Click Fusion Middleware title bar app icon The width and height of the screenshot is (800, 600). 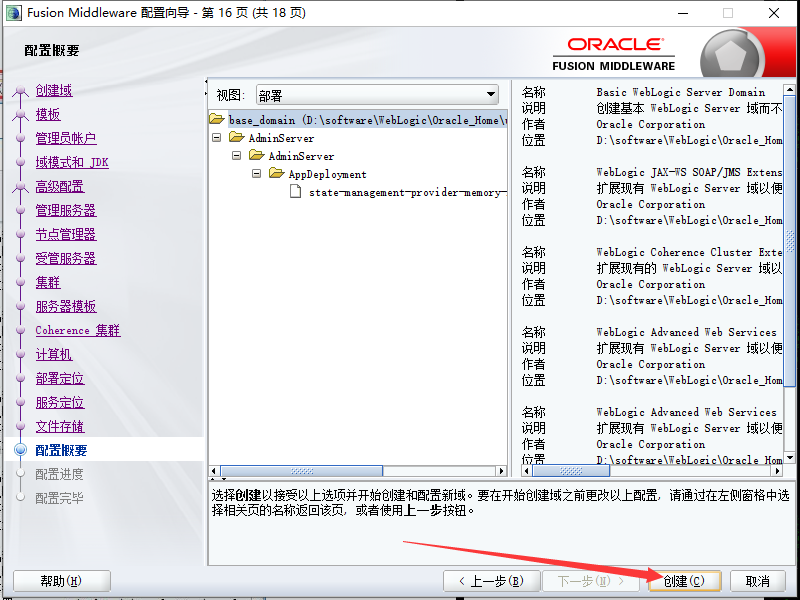[x=14, y=12]
